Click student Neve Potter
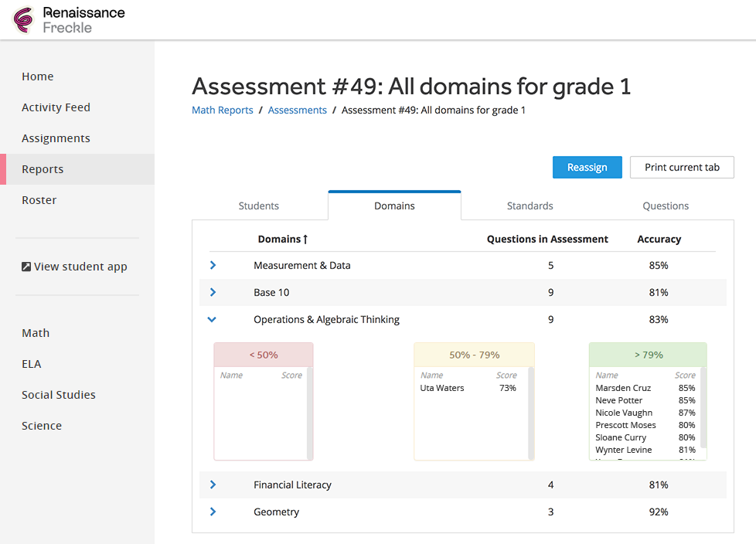 click(x=618, y=400)
